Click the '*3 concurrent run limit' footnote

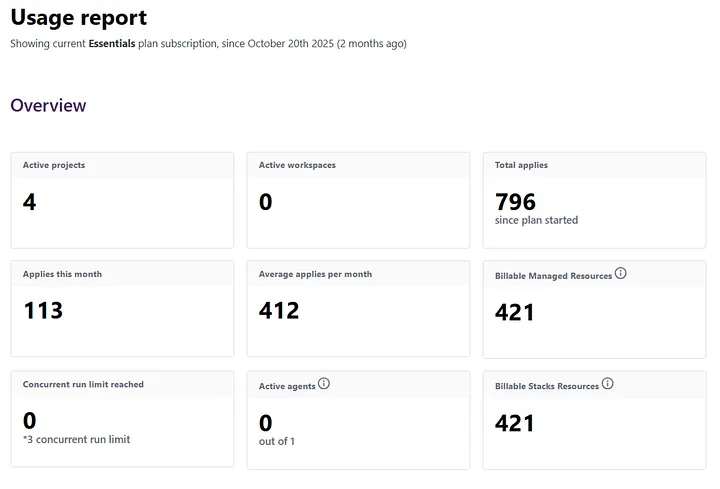[76, 439]
